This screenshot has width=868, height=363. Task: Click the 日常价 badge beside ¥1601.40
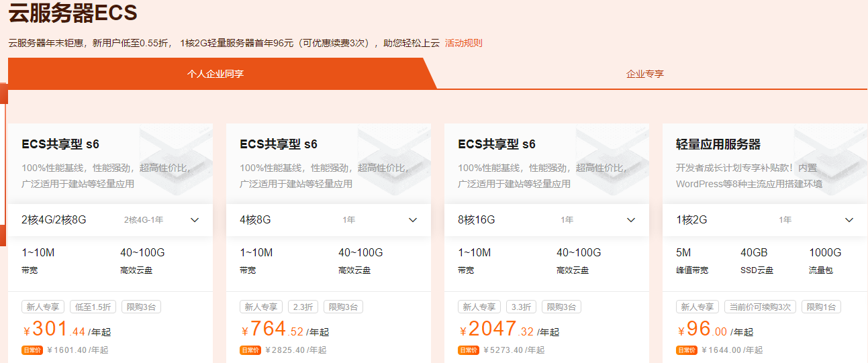click(x=32, y=350)
